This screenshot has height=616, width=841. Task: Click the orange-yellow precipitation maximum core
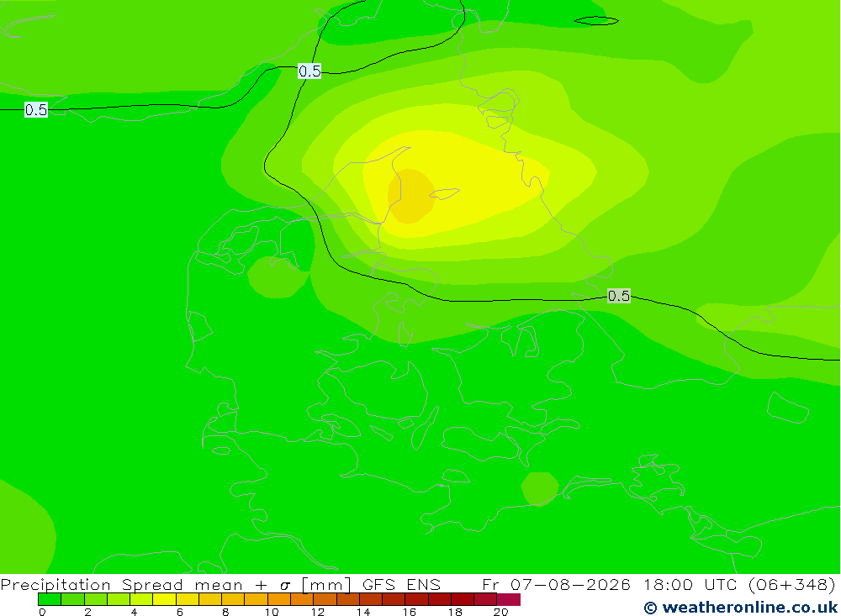(x=411, y=196)
